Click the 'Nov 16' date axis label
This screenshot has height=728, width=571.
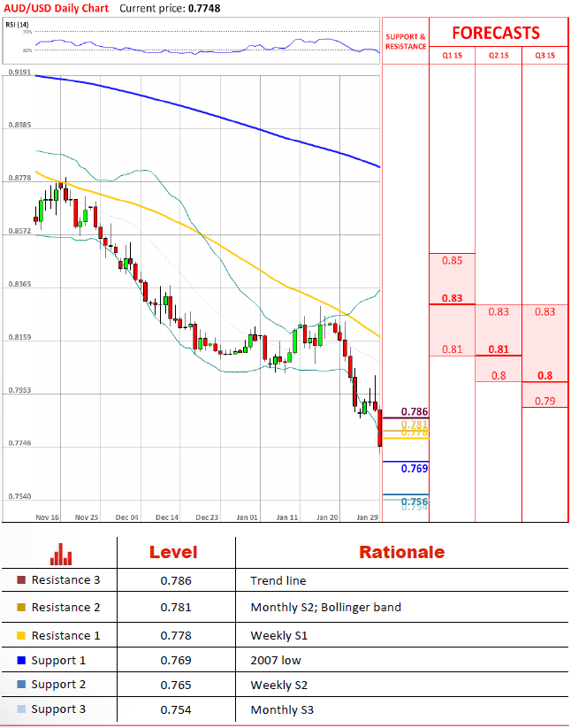tap(48, 517)
